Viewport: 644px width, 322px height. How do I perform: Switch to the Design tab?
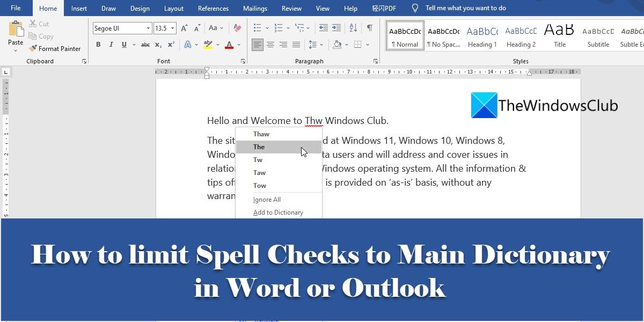click(x=140, y=8)
